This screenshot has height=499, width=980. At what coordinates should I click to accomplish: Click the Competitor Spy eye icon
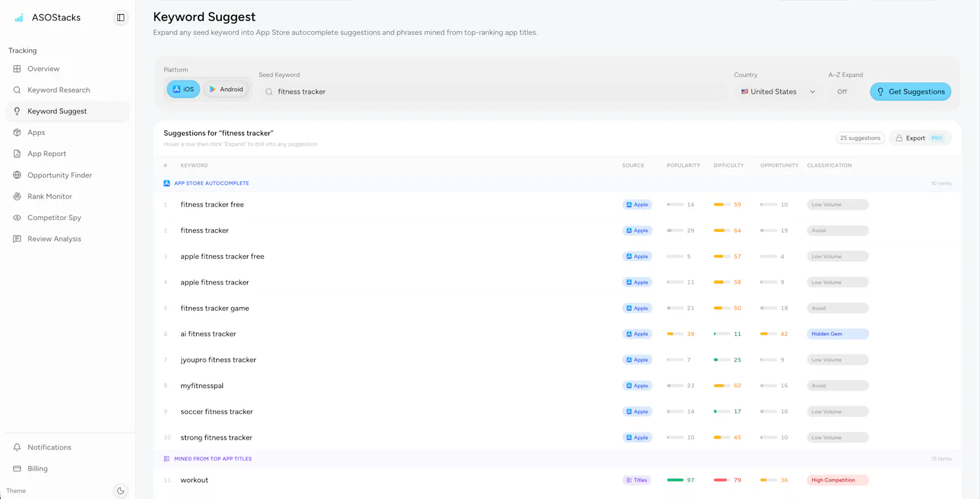pyautogui.click(x=17, y=218)
